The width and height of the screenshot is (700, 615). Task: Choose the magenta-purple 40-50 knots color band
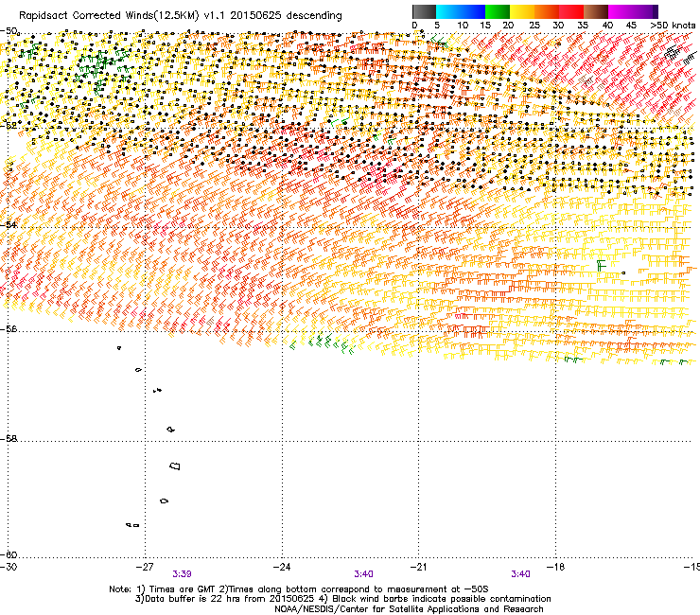[633, 11]
